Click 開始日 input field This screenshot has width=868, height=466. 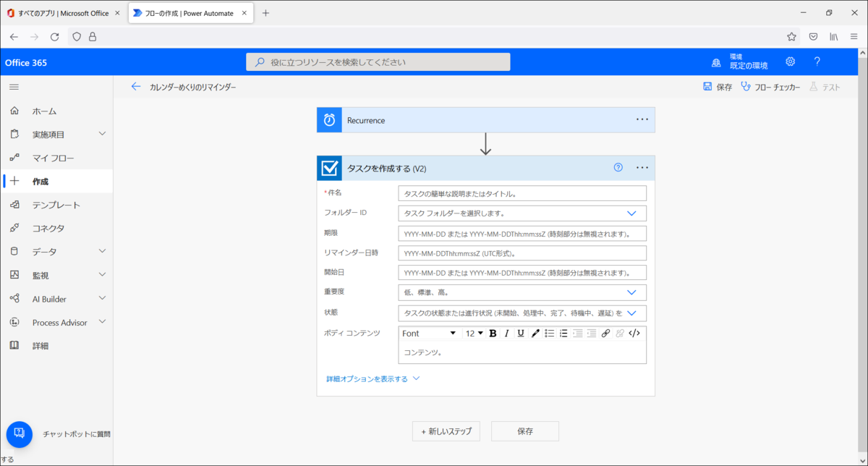coord(522,273)
